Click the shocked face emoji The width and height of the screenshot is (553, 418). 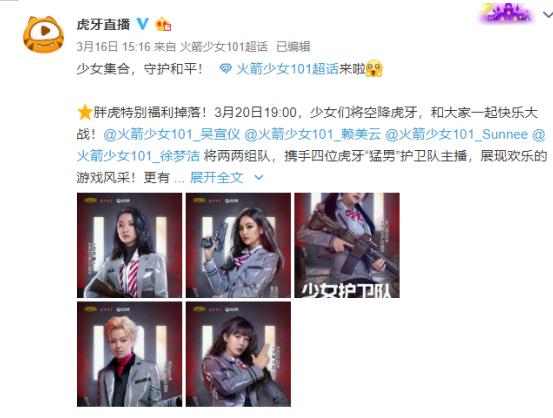click(x=374, y=68)
